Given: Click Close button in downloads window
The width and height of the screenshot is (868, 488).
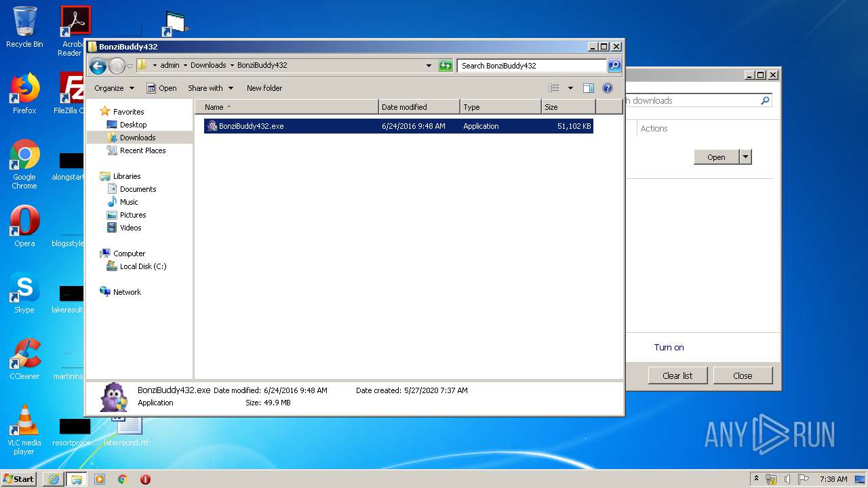Looking at the screenshot, I should pos(743,375).
